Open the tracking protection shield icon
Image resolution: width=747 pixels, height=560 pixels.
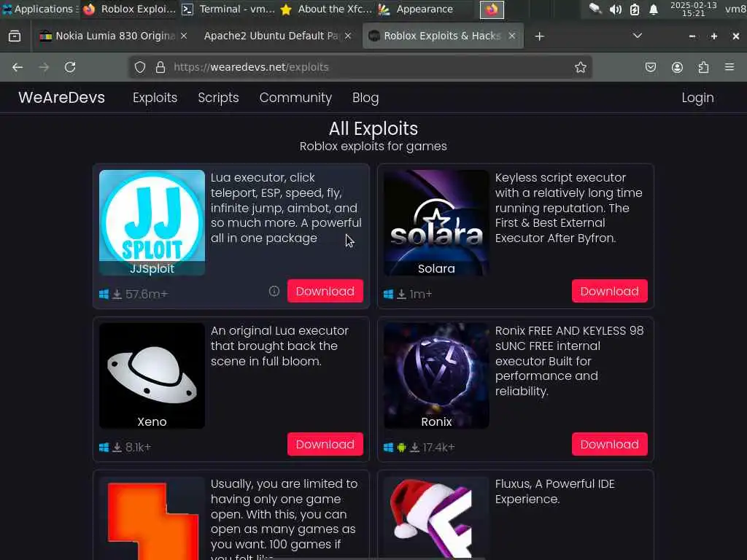[x=139, y=67]
